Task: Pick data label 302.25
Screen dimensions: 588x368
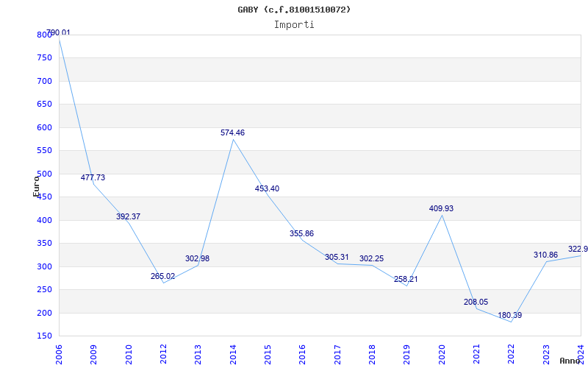Action: (372, 259)
